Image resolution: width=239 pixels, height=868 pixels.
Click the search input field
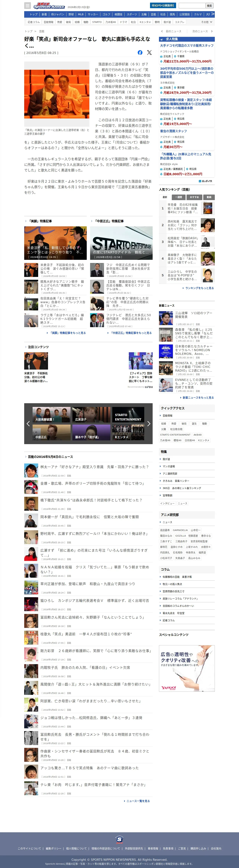tap(192, 6)
